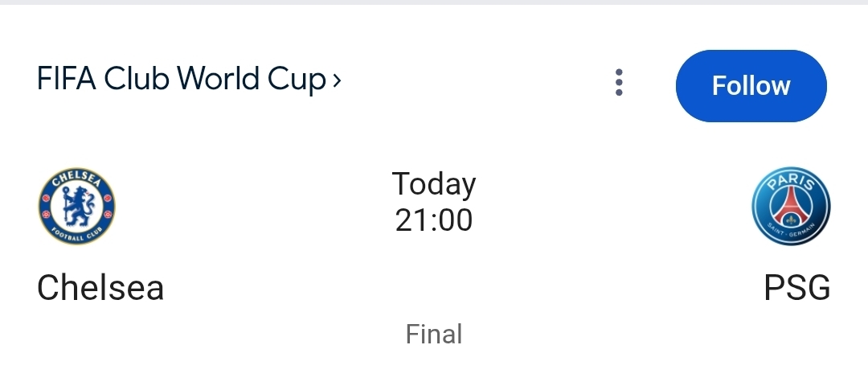Viewport: 868px width, 382px height.
Task: Click the 21:00 kickoff time
Action: tap(434, 220)
